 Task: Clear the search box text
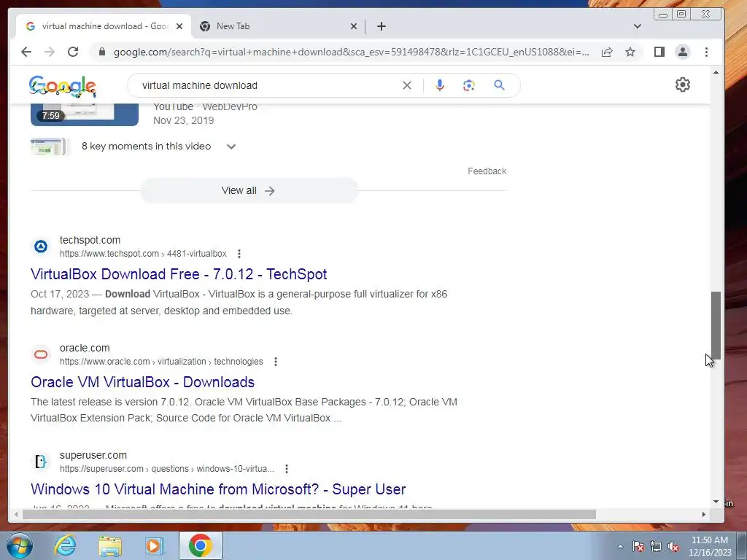(x=407, y=85)
